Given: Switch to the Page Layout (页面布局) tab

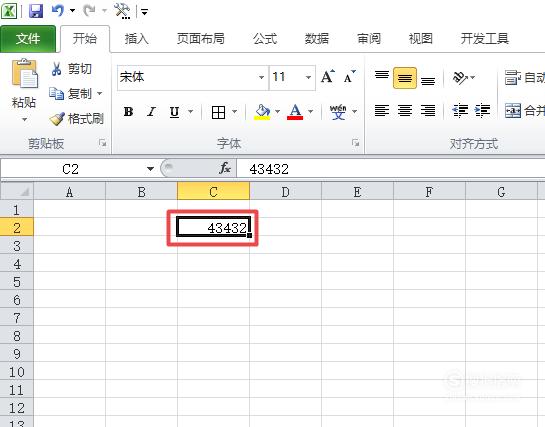Looking at the screenshot, I should pos(201,38).
